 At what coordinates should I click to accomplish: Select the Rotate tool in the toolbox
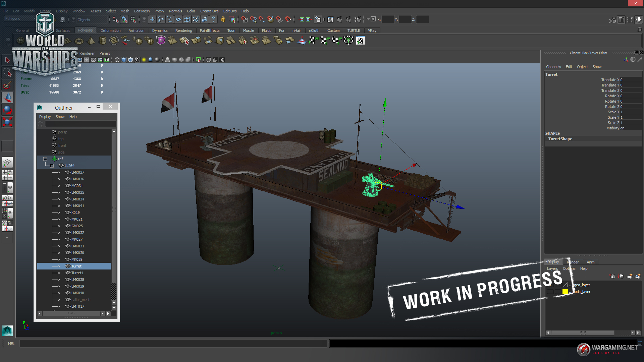(x=7, y=110)
